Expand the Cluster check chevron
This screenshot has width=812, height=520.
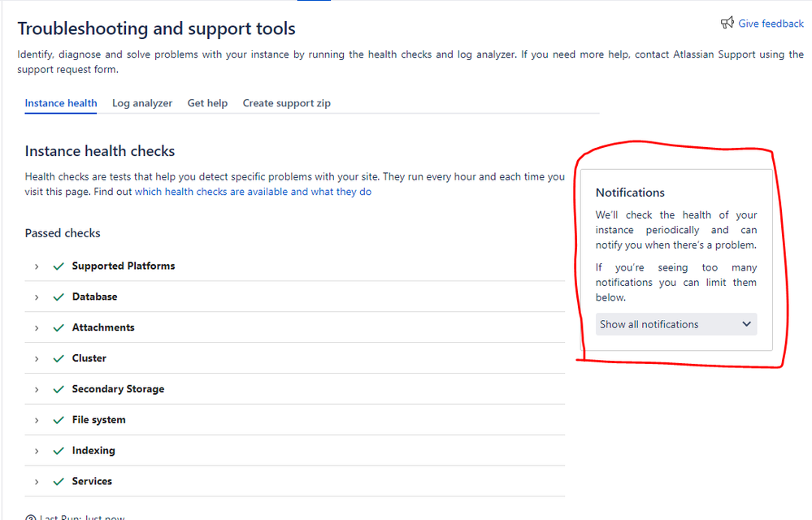click(x=37, y=358)
